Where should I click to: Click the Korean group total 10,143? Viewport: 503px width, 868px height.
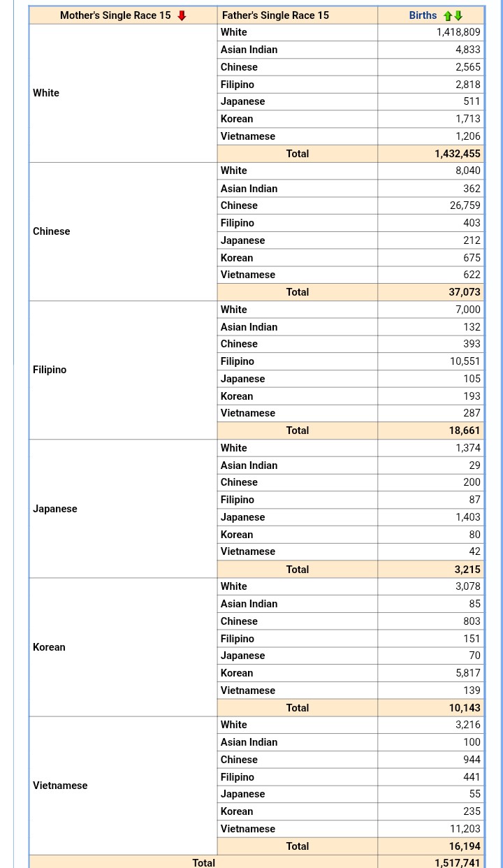coord(465,708)
